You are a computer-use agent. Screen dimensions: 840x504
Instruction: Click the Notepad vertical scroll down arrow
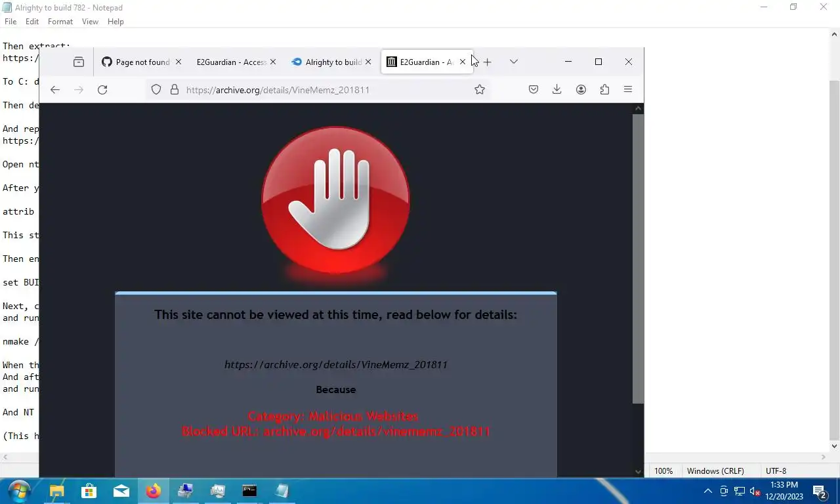[x=834, y=446]
